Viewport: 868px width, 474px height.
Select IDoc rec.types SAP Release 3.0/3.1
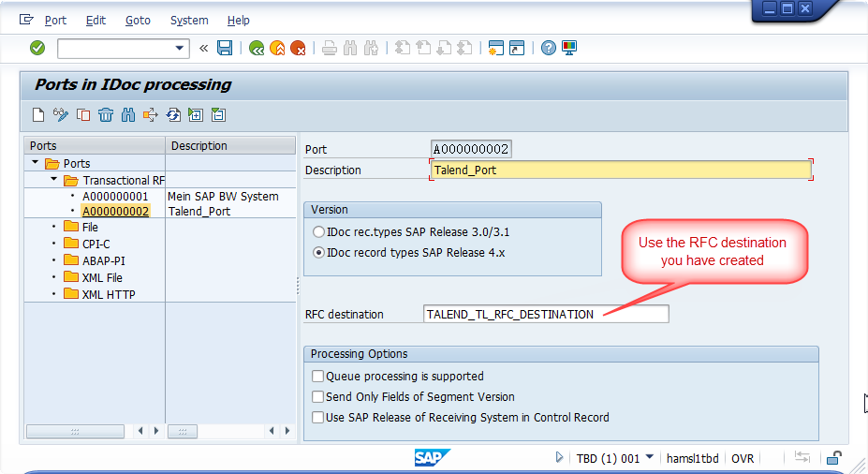(x=318, y=230)
